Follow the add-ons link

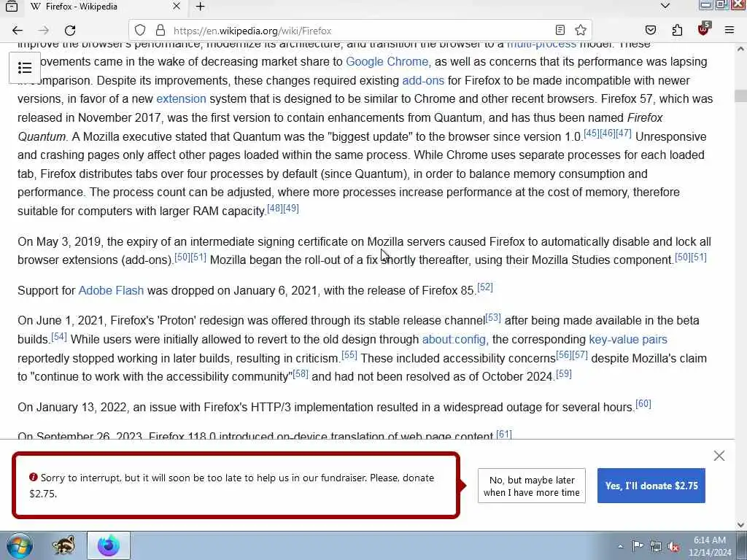click(423, 80)
